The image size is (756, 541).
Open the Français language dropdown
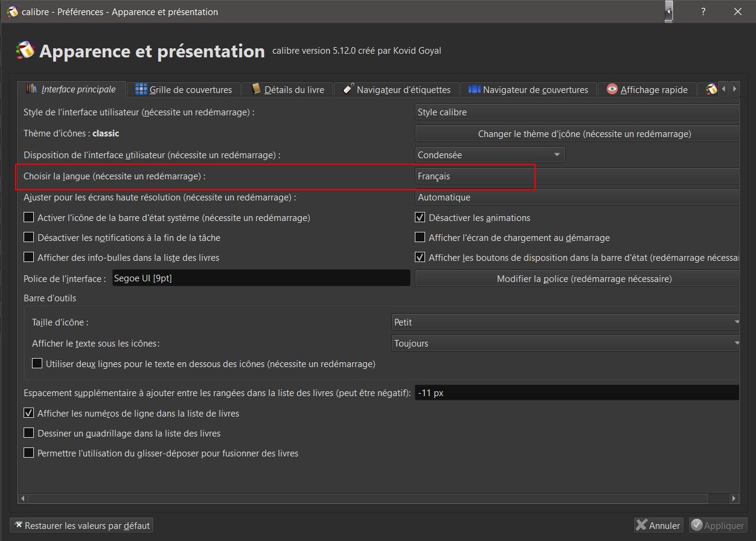pyautogui.click(x=577, y=176)
